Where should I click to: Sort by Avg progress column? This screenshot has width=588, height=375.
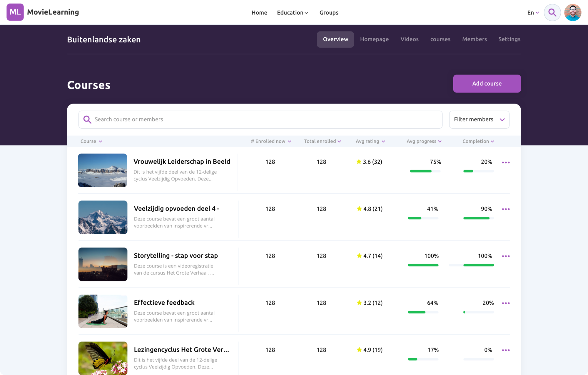(x=424, y=141)
